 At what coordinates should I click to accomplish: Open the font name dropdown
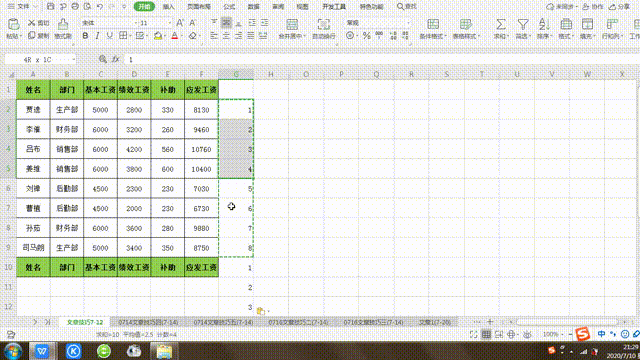click(136, 23)
